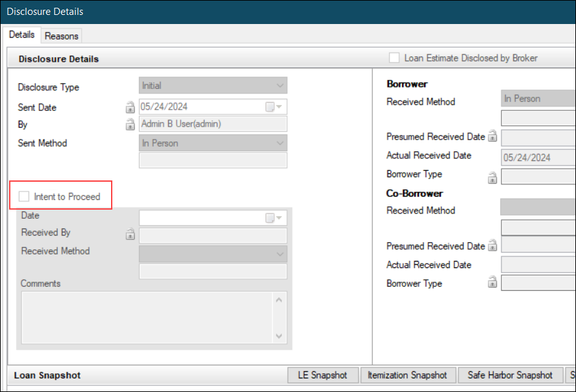Enable Loan Estimate Disclosed by Broker
This screenshot has width=576, height=392.
pos(394,58)
